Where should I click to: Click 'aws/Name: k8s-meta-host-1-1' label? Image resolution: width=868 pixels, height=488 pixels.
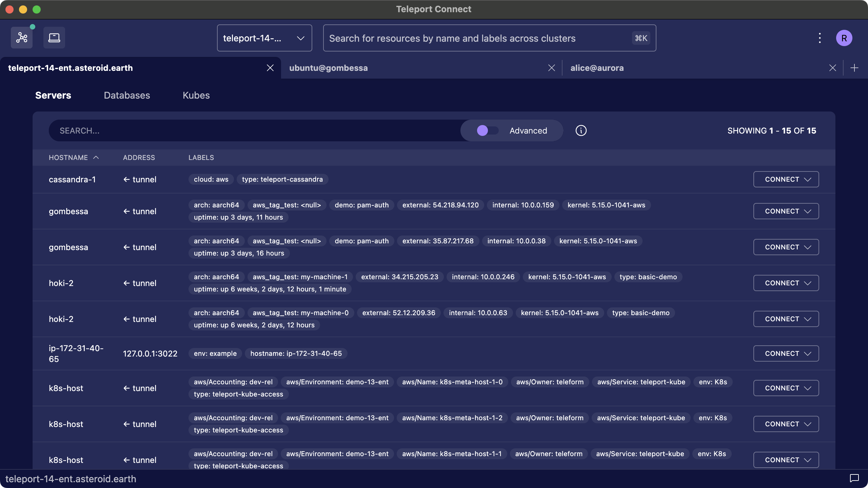pyautogui.click(x=452, y=454)
